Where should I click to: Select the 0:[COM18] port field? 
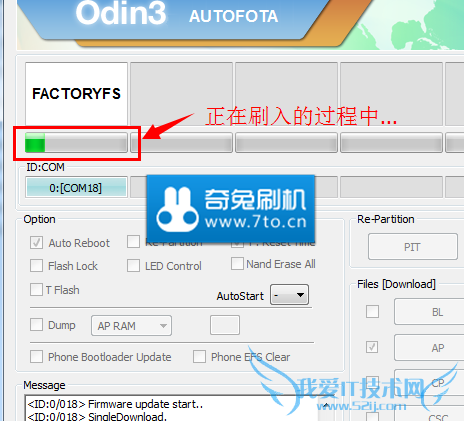[x=76, y=187]
